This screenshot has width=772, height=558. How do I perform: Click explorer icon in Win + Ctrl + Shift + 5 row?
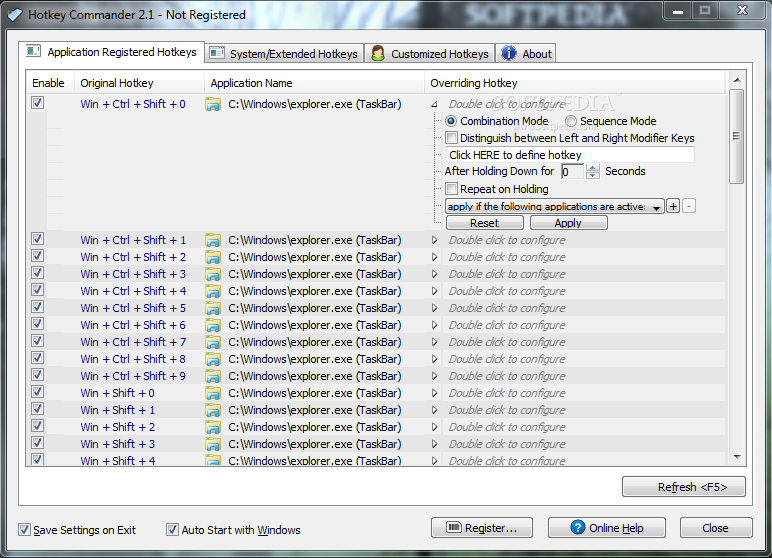click(x=213, y=308)
